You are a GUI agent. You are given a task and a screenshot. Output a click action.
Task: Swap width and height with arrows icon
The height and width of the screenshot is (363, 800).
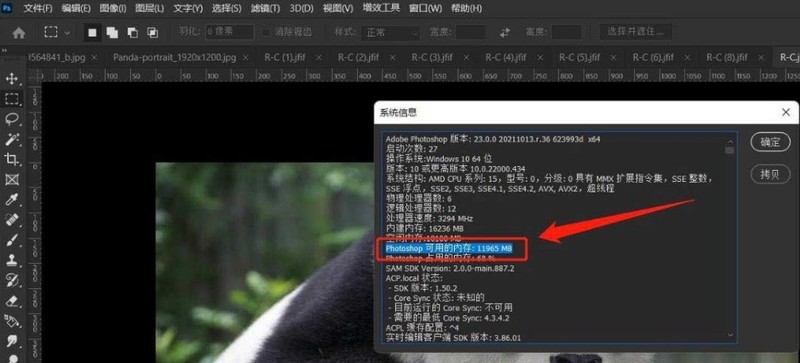(505, 33)
